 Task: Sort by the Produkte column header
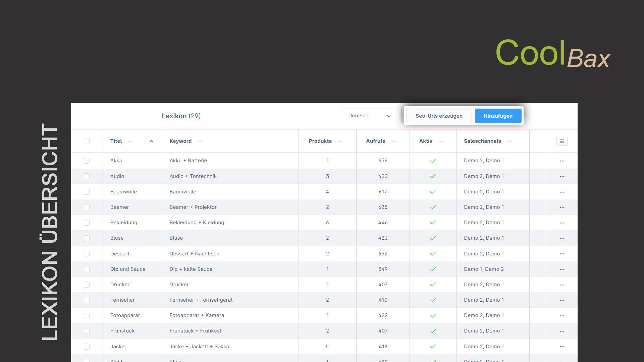click(x=320, y=141)
